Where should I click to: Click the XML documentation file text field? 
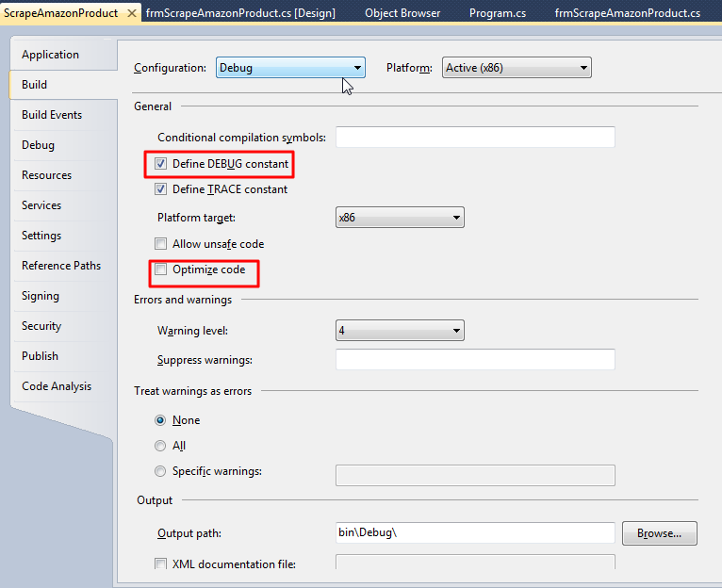click(475, 563)
